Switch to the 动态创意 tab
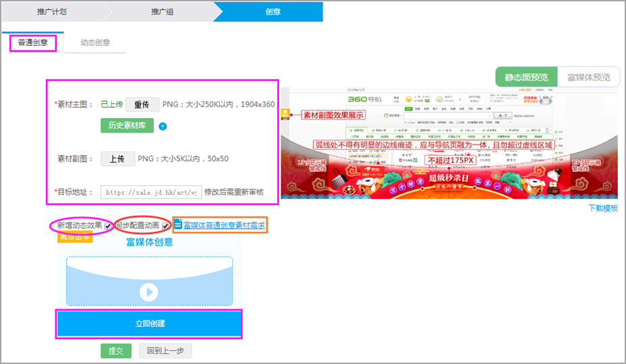 pyautogui.click(x=95, y=42)
